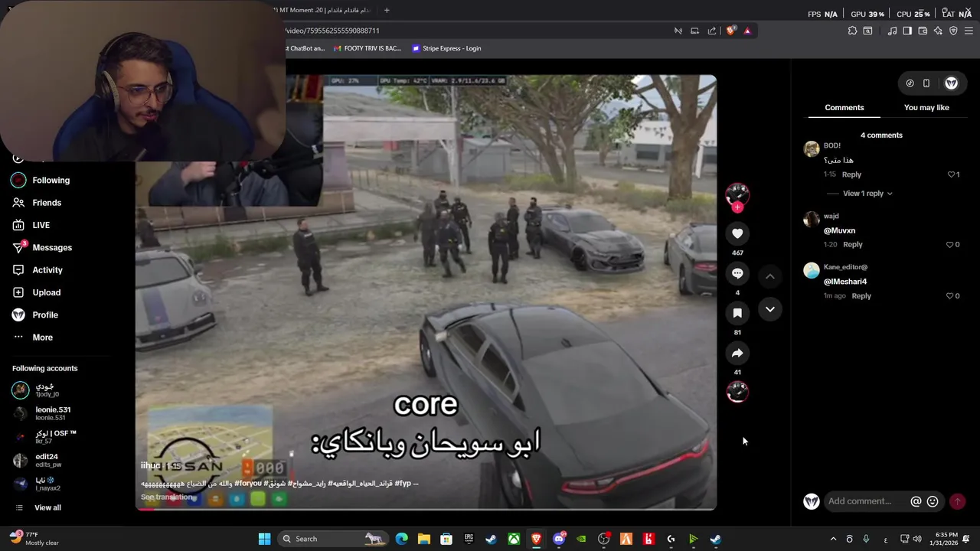Open the leonie.531 following account
This screenshot has width=980, height=551.
(52, 412)
